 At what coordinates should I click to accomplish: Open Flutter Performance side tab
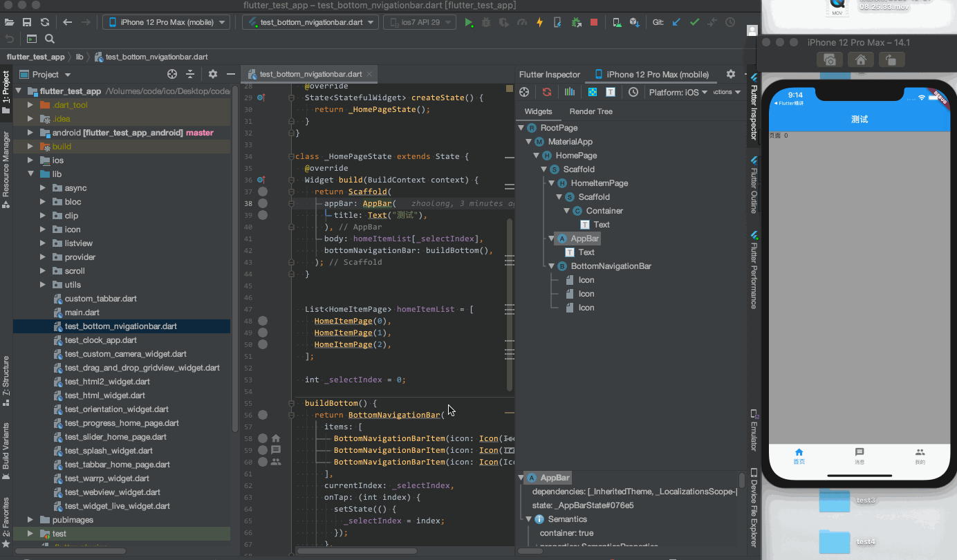click(x=754, y=271)
